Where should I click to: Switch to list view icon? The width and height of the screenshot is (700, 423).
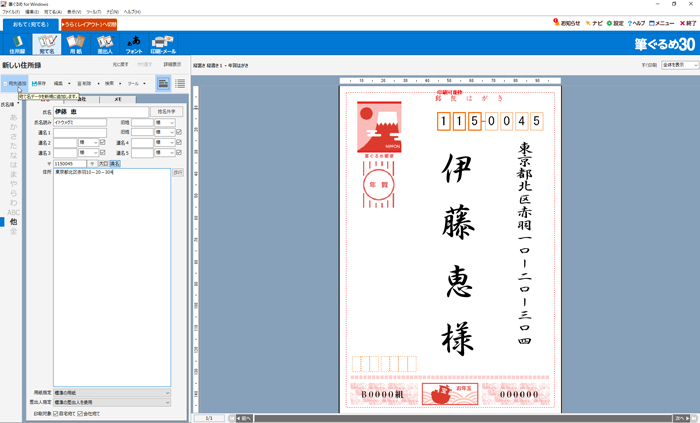point(180,83)
